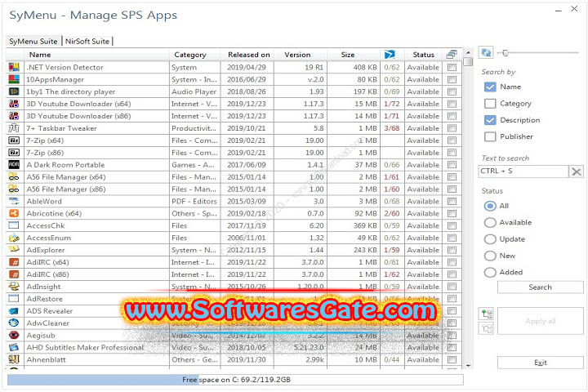Sort by the Status column header
The width and height of the screenshot is (588, 392).
(423, 55)
